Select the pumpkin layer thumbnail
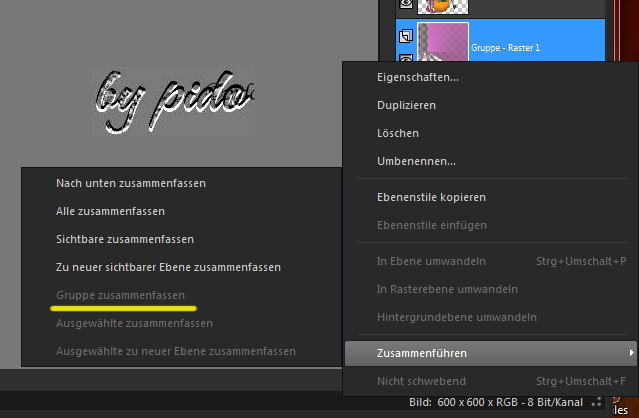 (440, 6)
